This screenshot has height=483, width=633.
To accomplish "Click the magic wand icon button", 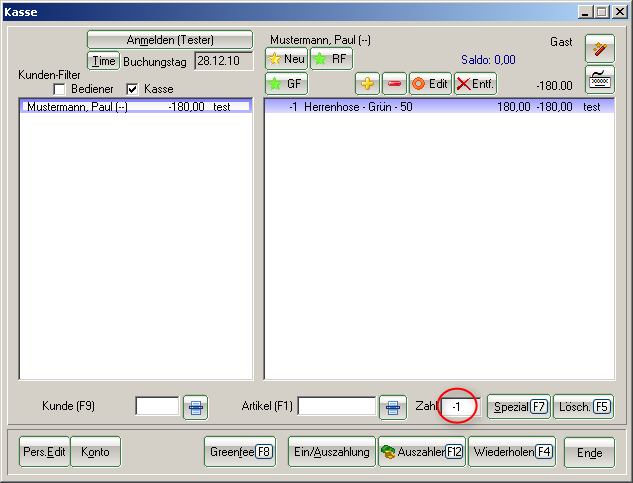I will tap(600, 48).
